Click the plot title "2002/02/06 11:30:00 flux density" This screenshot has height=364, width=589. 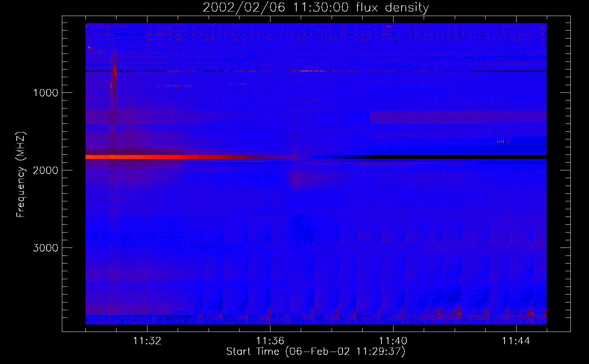(x=316, y=8)
